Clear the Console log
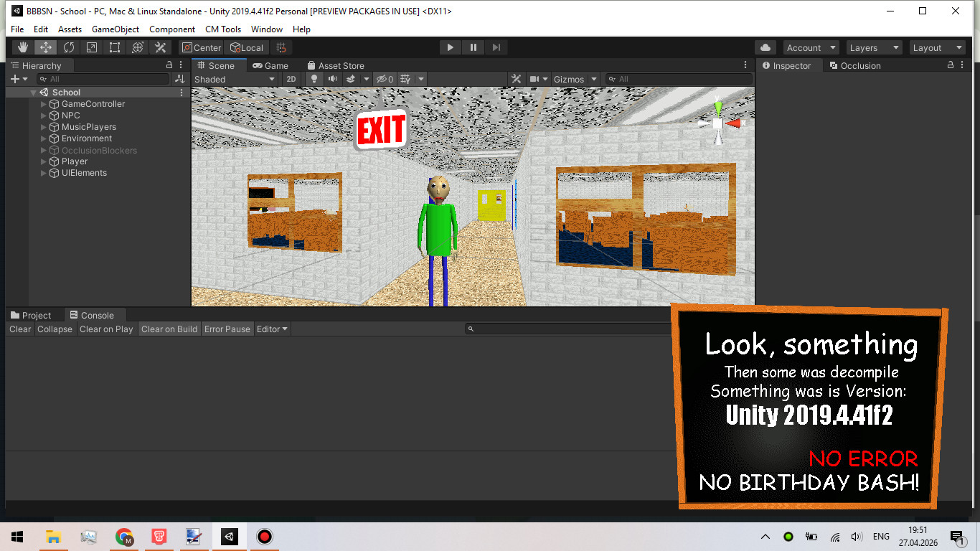The image size is (980, 551). pos(20,329)
